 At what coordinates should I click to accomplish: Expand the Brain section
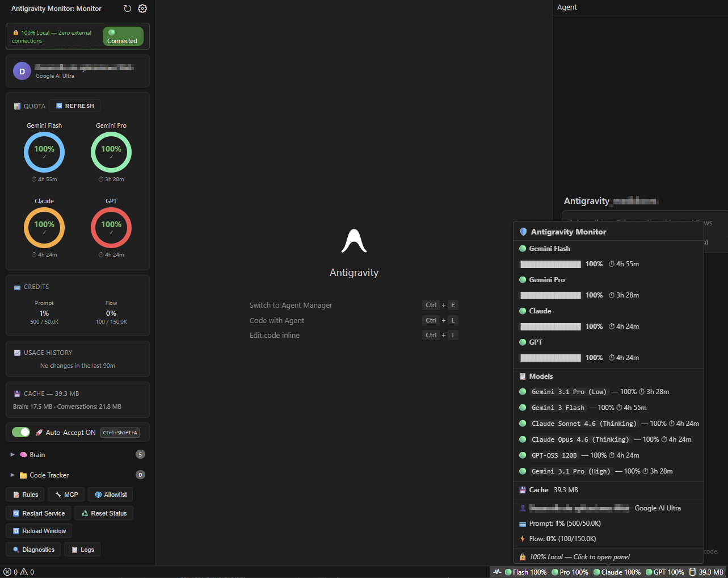coord(12,454)
